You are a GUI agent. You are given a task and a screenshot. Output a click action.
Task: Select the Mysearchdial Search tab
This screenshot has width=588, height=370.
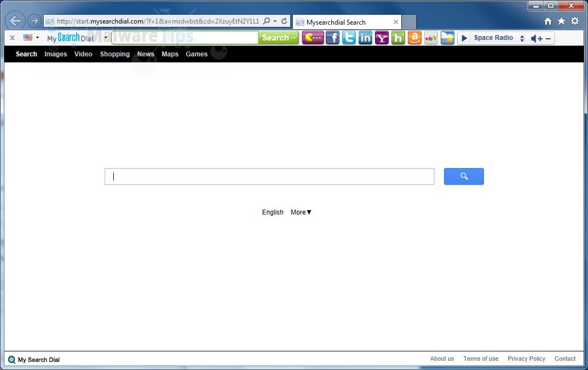coord(347,22)
